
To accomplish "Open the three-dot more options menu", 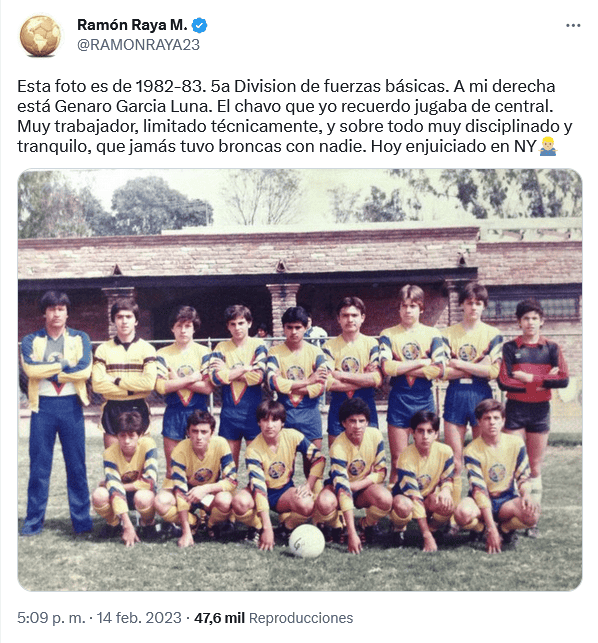I will pos(573,25).
